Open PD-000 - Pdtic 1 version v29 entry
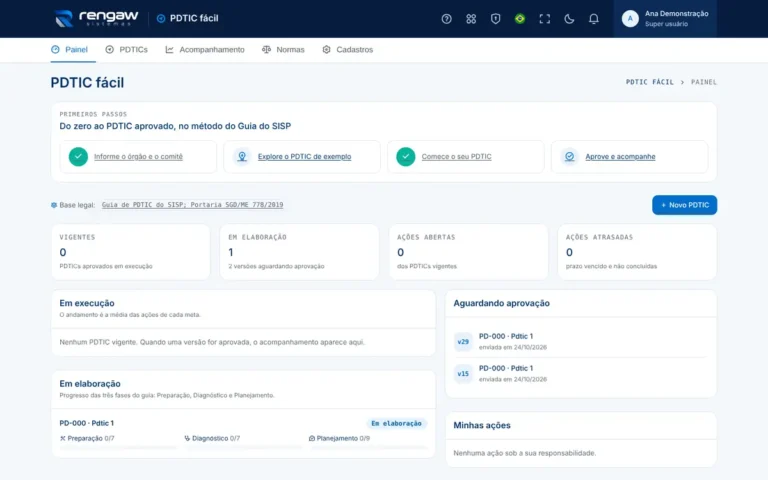This screenshot has width=768, height=480. [580, 341]
